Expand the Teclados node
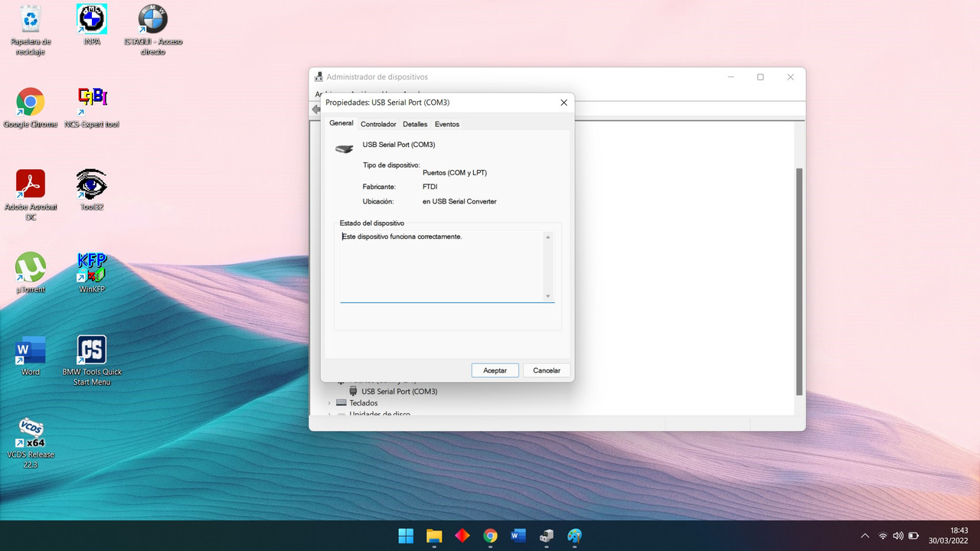 (330, 403)
